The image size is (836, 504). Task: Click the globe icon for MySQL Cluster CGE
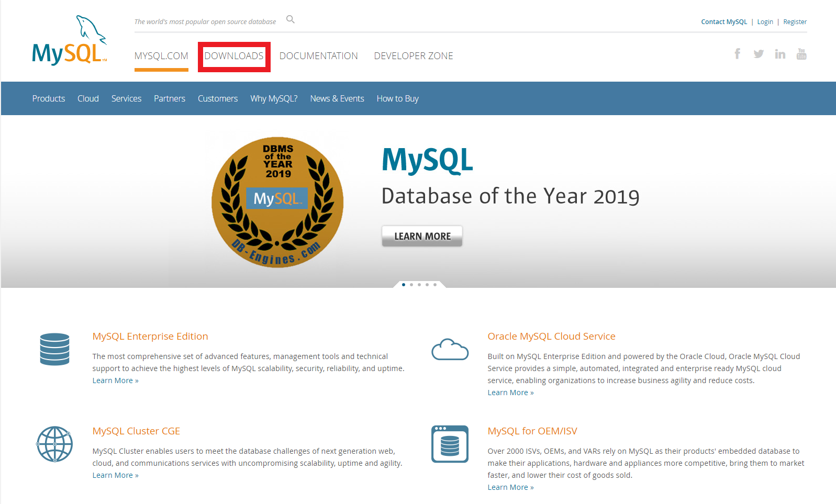pos(54,444)
